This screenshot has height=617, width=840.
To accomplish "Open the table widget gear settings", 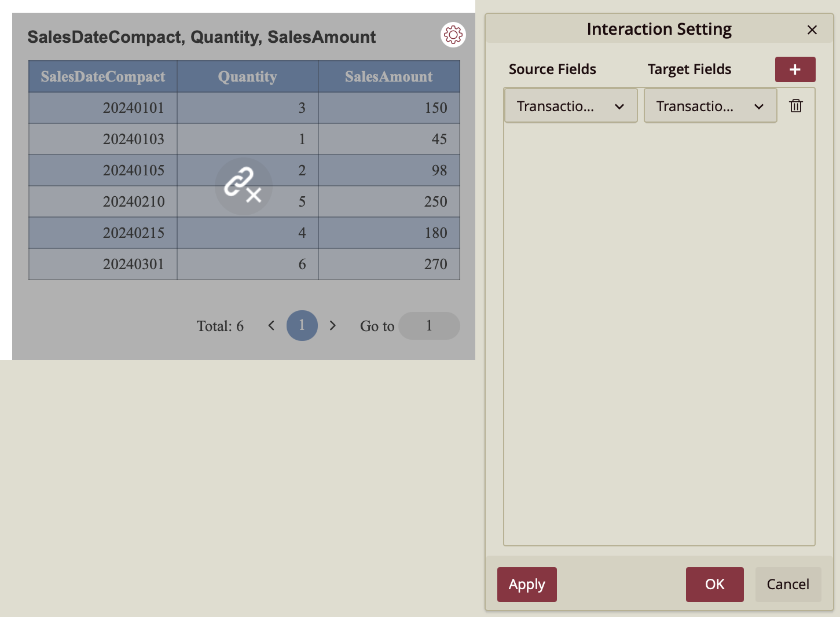I will (x=453, y=35).
